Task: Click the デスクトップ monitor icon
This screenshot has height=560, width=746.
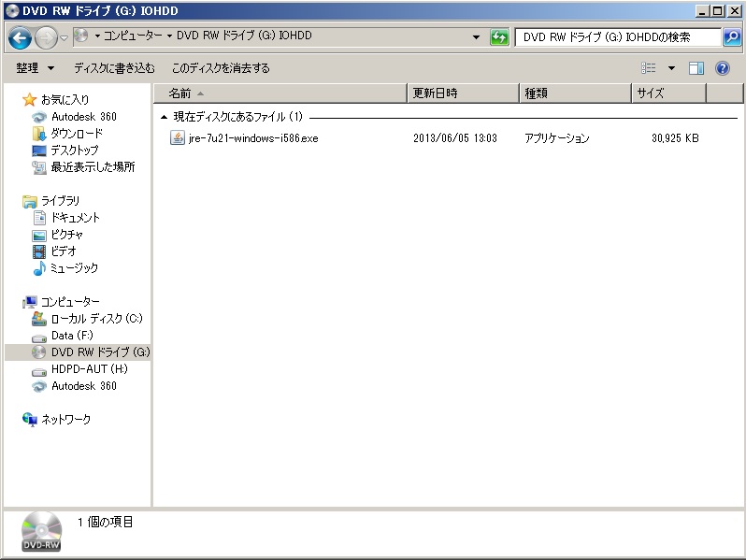Action: point(39,151)
